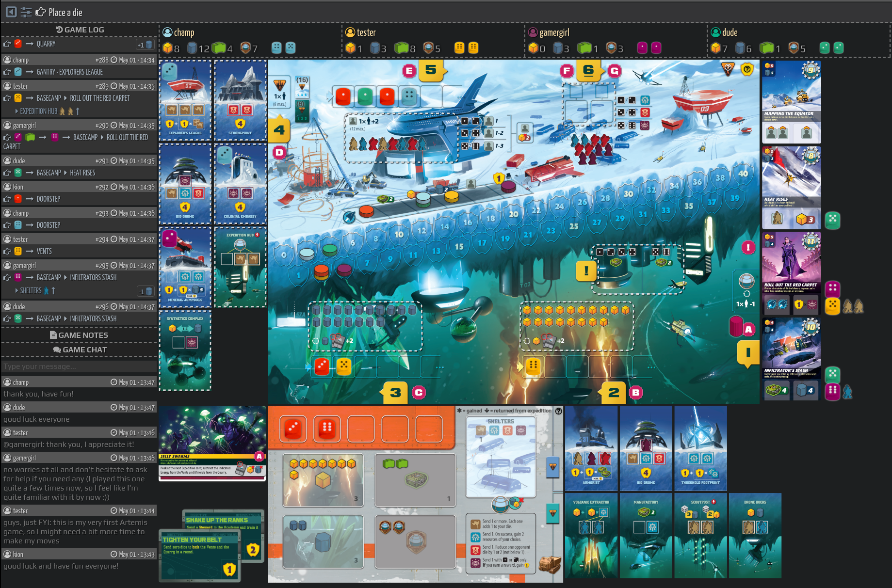Click the orange 5 die in the Quarry row

(x=343, y=366)
